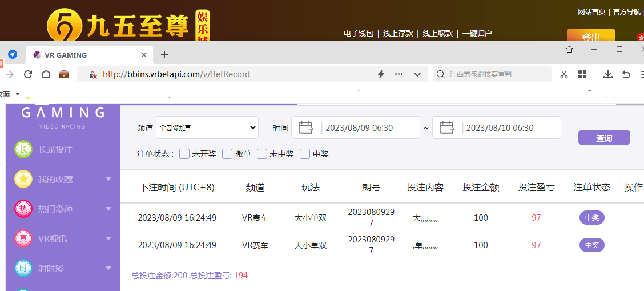This screenshot has height=291, width=644.
Task: Click the 查询 search button
Action: coord(604,138)
